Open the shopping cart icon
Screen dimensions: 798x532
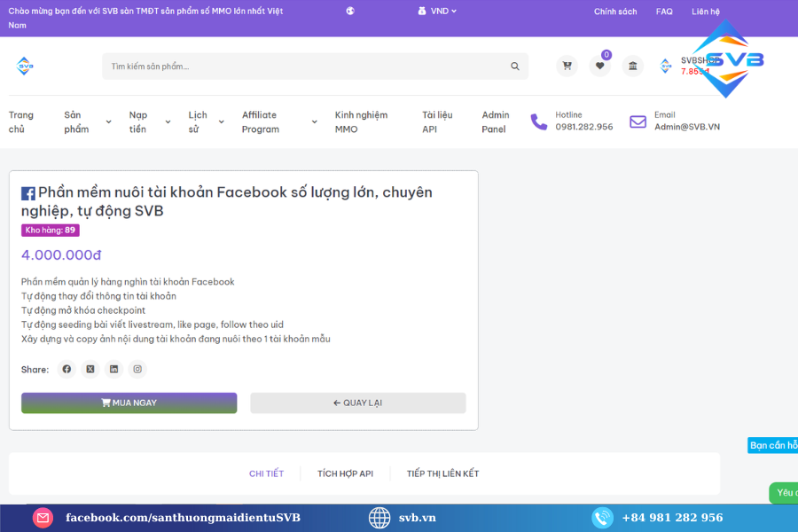567,66
